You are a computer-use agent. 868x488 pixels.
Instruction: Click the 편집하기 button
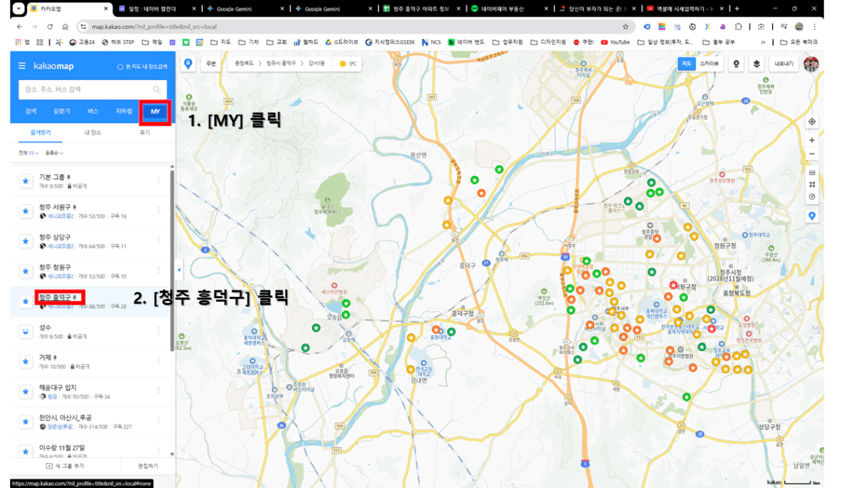[x=147, y=466]
